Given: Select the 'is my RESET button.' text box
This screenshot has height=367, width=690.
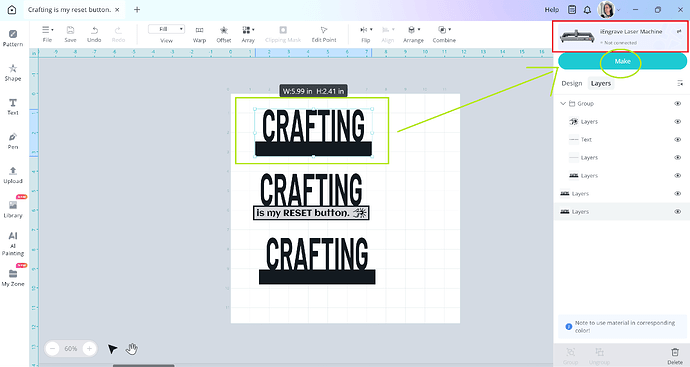Looking at the screenshot, I should (311, 213).
